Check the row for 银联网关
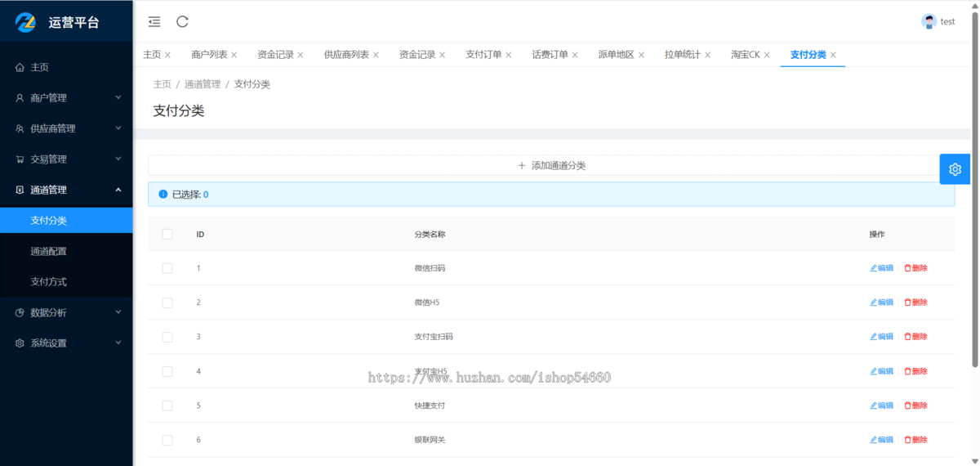The height and width of the screenshot is (466, 980). [167, 440]
